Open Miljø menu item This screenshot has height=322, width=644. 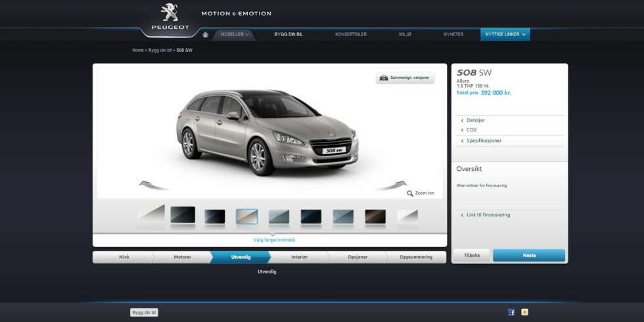pyautogui.click(x=405, y=34)
